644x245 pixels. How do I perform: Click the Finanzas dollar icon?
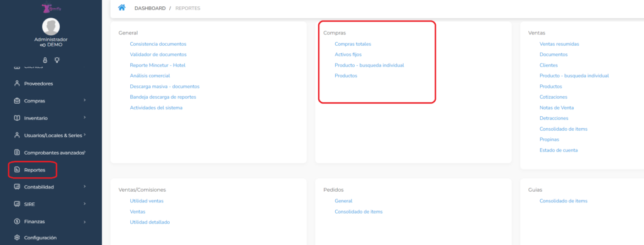pyautogui.click(x=17, y=221)
